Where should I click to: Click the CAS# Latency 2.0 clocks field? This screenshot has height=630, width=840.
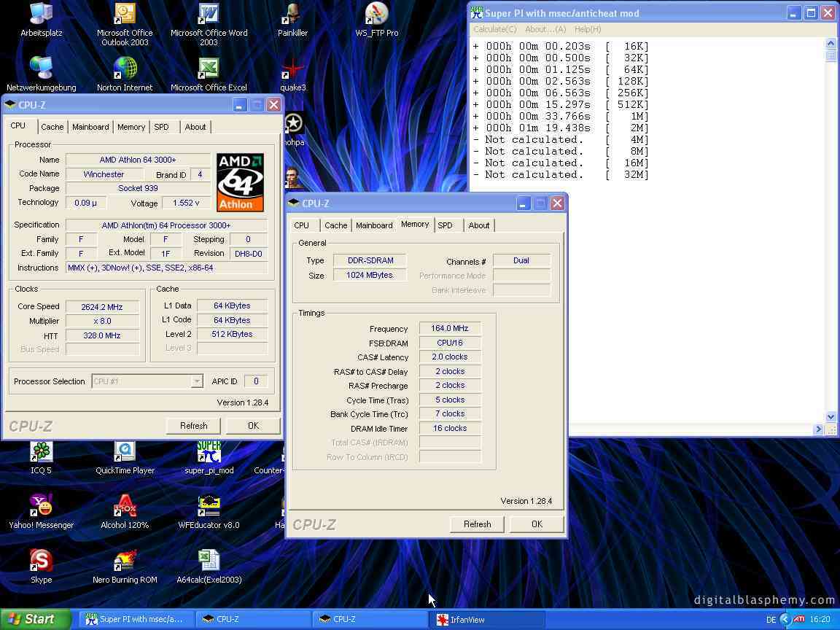pyautogui.click(x=449, y=357)
